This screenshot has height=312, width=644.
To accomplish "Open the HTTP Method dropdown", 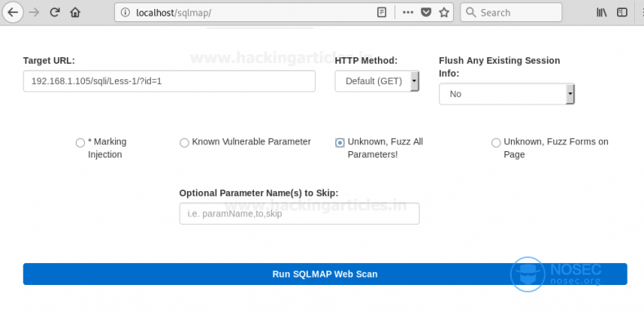I will coord(377,81).
